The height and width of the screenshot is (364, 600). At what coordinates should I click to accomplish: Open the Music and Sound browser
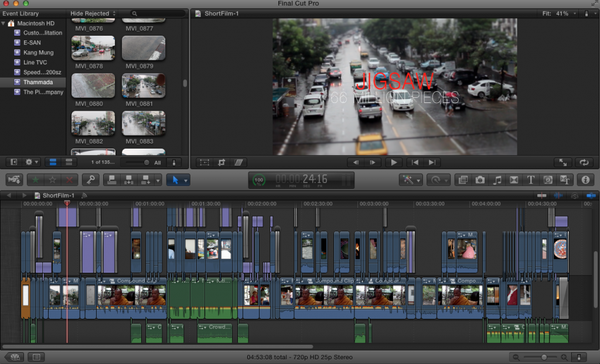coord(497,180)
